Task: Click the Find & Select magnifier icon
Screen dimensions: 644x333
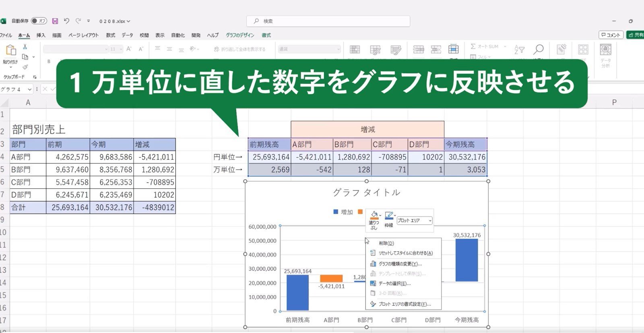Action: click(x=538, y=50)
